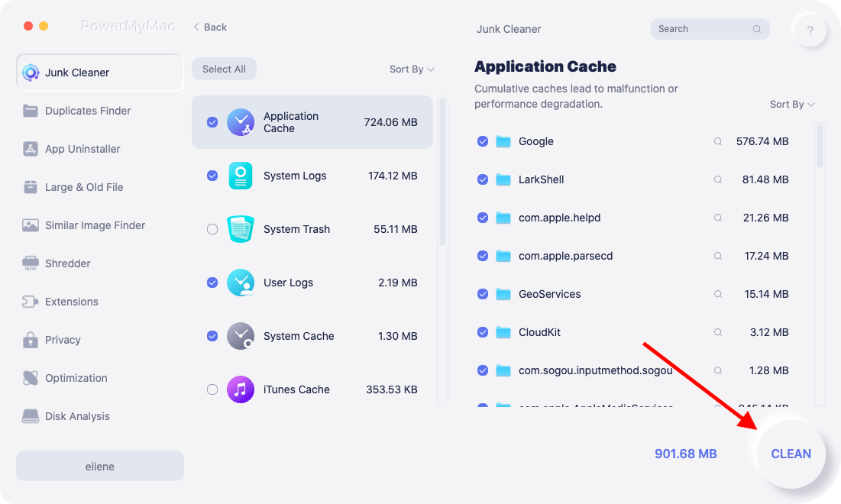Uncheck the com.apple.helpd checkbox
The image size is (841, 504).
click(x=483, y=218)
